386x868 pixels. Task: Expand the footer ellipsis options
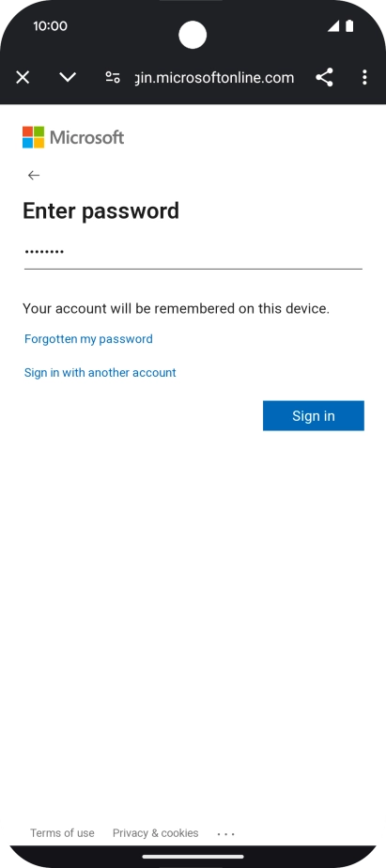(x=226, y=833)
